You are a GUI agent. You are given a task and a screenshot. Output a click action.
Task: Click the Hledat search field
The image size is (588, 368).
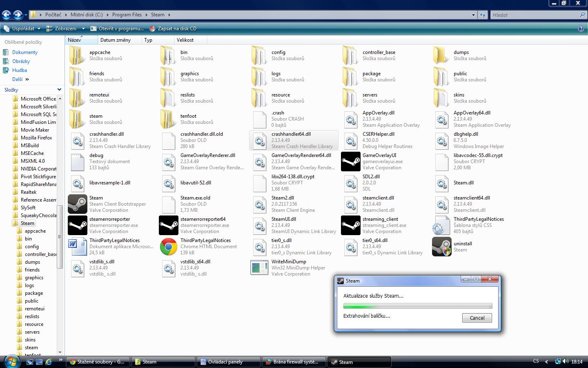click(535, 15)
